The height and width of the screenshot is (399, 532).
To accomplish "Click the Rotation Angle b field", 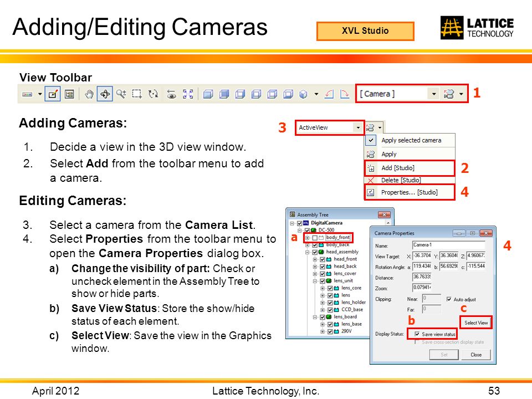I will click(449, 267).
